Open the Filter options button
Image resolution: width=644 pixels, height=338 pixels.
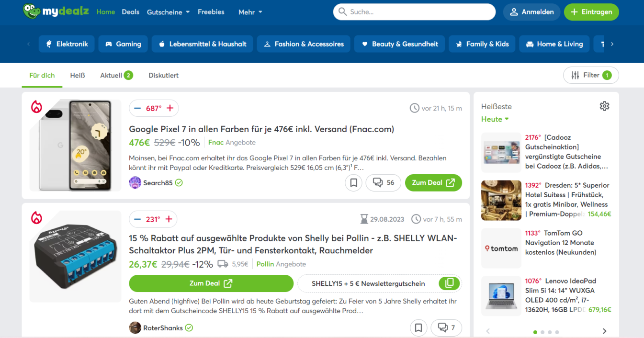[x=591, y=75]
